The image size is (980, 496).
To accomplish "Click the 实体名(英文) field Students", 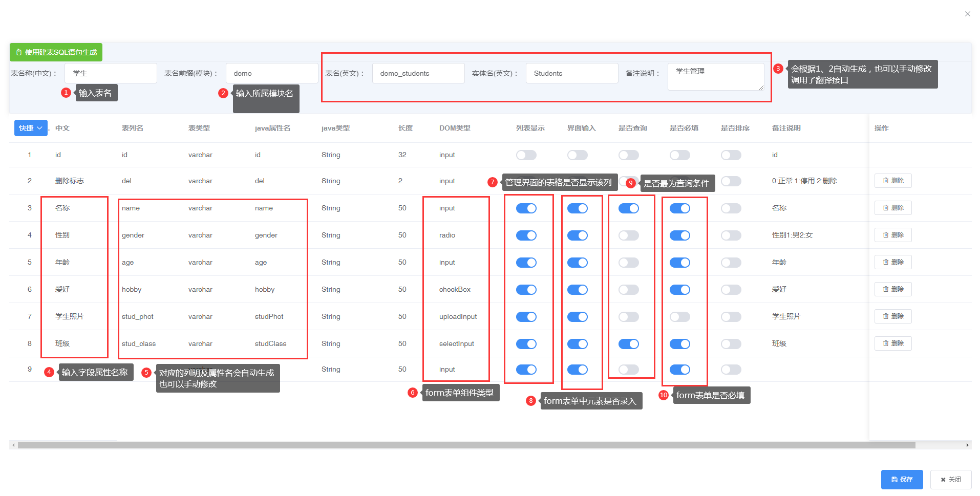I will 572,73.
